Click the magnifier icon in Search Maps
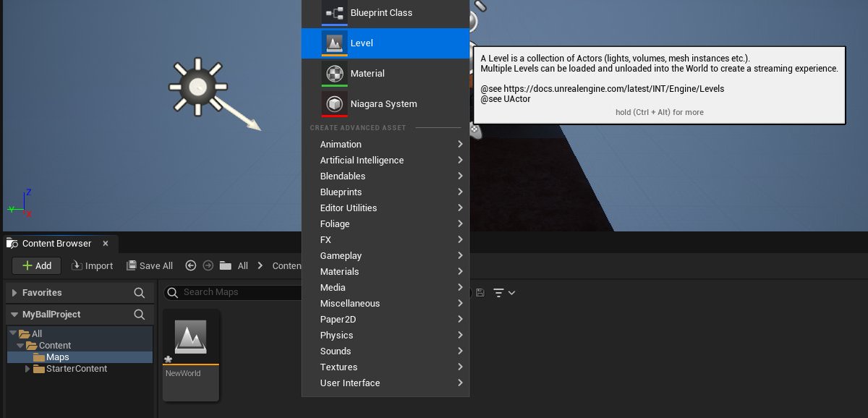Screen dimensions: 868x418 [173, 292]
